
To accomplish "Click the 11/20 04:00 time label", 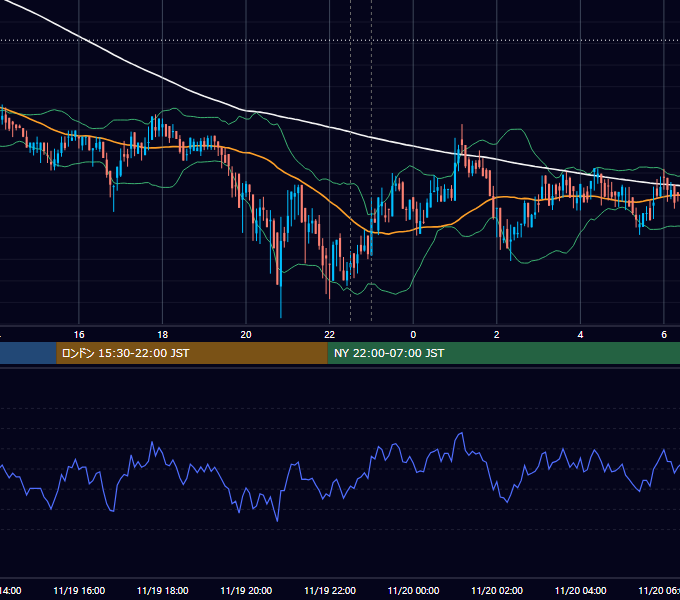I will tap(581, 590).
